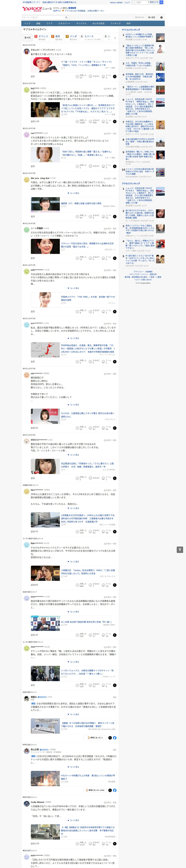Hide or report Code Bloom comment
The height and width of the screenshot is (868, 186).
click(x=110, y=802)
